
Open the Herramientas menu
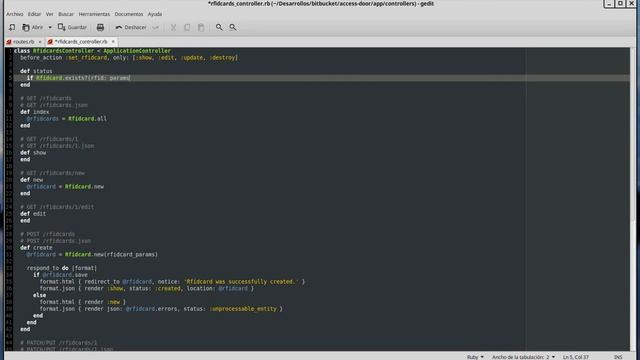click(94, 14)
